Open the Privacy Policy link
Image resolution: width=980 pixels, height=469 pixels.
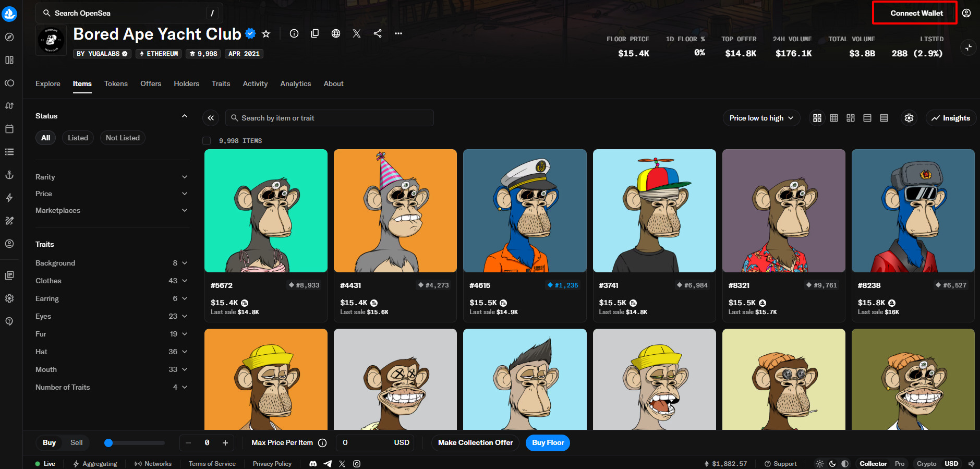click(272, 464)
